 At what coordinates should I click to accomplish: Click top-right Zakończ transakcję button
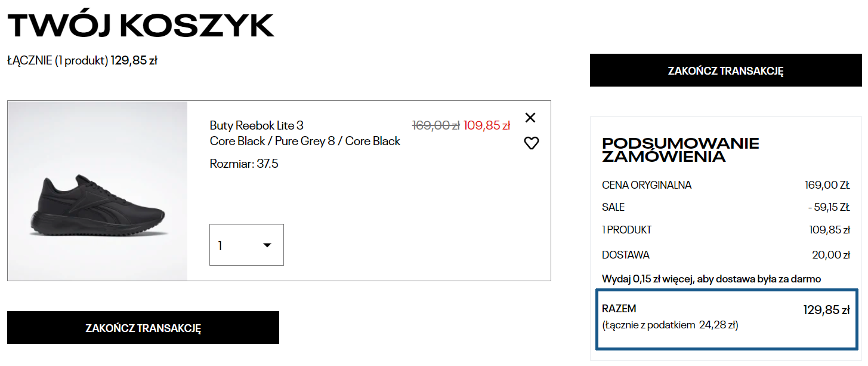pyautogui.click(x=725, y=70)
